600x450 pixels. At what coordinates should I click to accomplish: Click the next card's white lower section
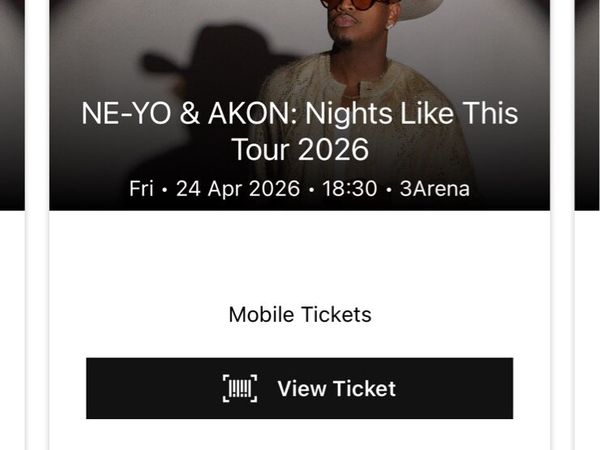tap(587, 330)
